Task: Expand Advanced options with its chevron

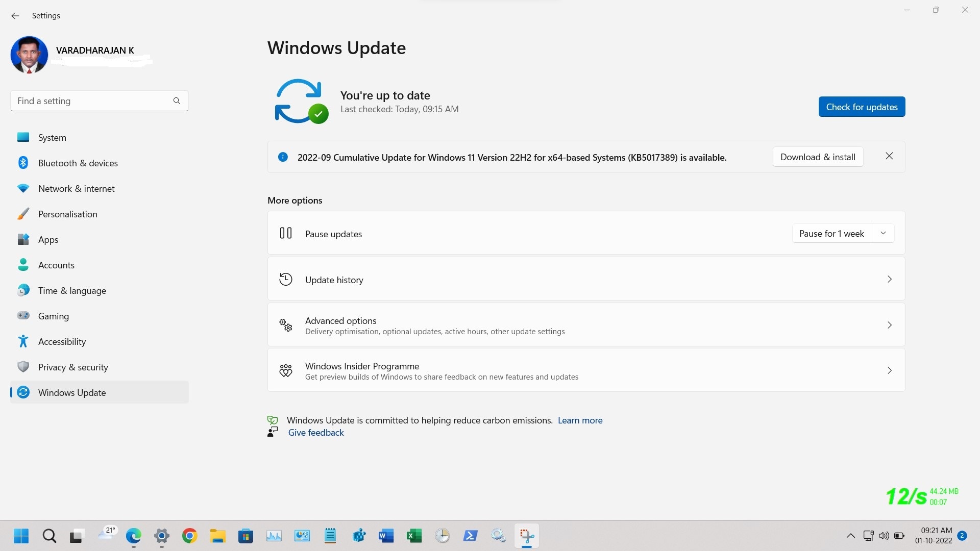Action: tap(890, 325)
